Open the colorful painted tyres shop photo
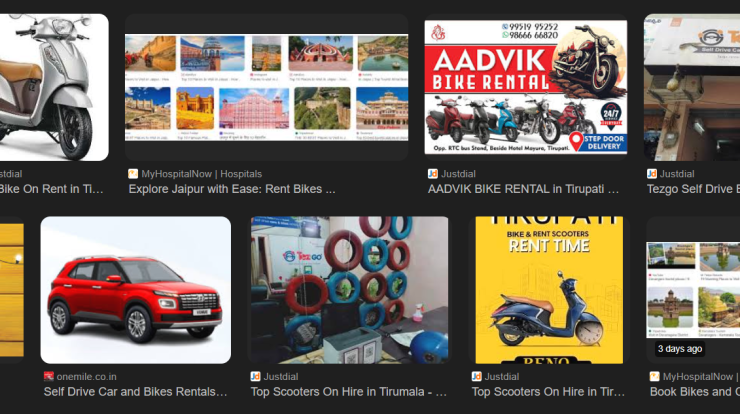The width and height of the screenshot is (740, 414). point(350,290)
